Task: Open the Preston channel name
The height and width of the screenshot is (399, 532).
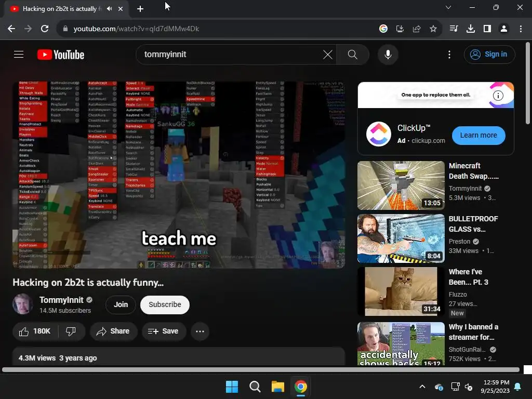Action: [459, 242]
